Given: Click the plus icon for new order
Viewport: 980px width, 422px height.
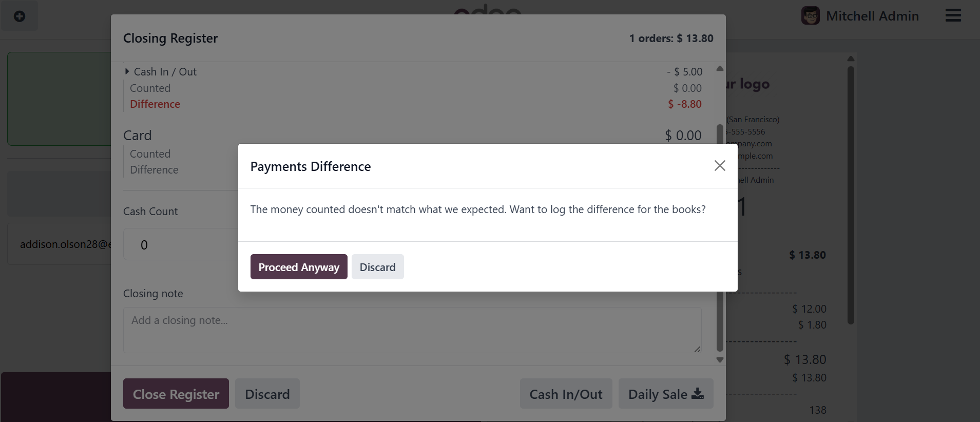Looking at the screenshot, I should click(20, 16).
